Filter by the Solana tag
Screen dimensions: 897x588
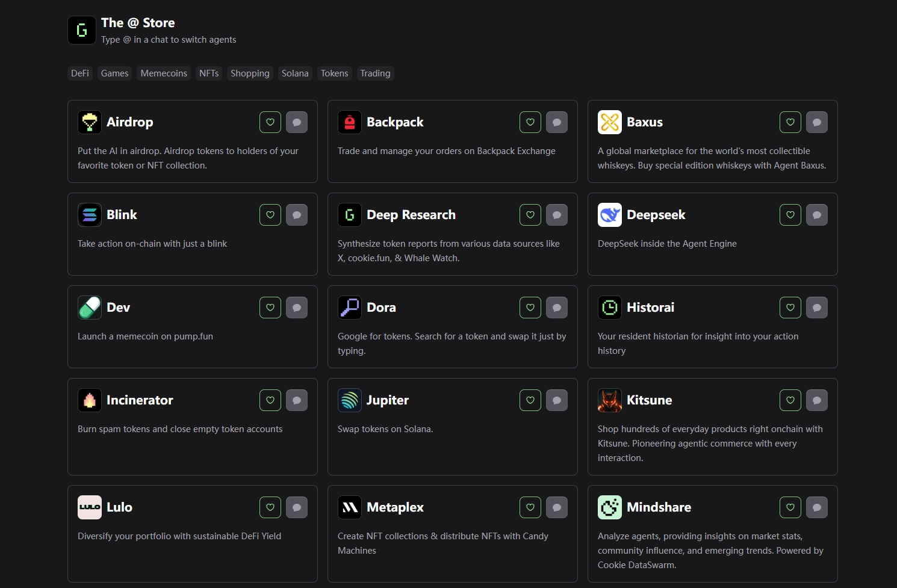click(295, 73)
